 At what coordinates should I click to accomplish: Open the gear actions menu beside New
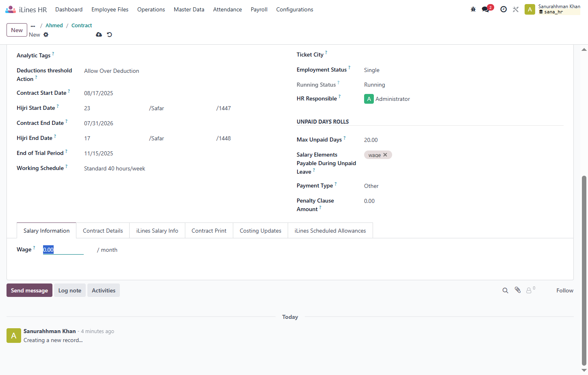click(46, 35)
